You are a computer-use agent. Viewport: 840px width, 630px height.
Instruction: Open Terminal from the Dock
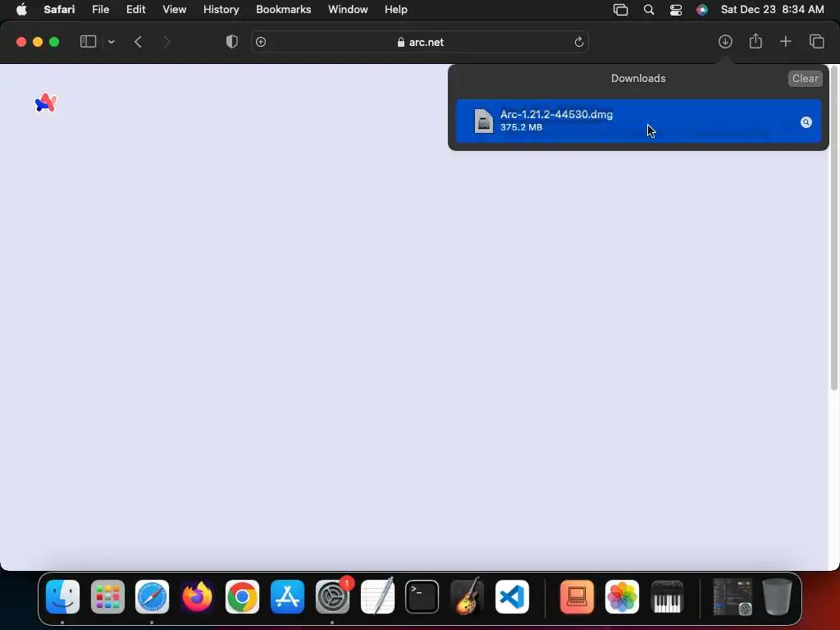[x=422, y=597]
